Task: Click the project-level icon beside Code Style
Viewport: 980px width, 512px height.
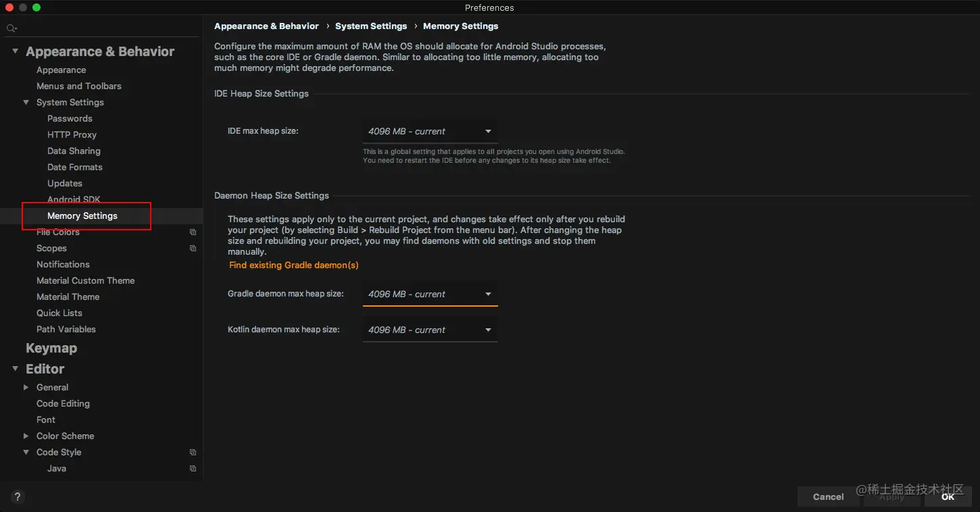Action: (193, 452)
